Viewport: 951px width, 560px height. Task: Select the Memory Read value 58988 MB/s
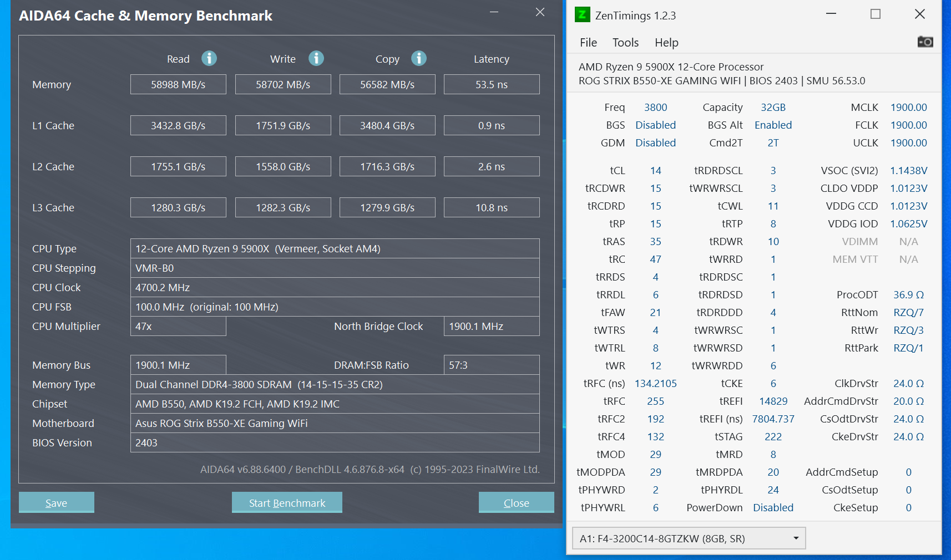point(178,84)
